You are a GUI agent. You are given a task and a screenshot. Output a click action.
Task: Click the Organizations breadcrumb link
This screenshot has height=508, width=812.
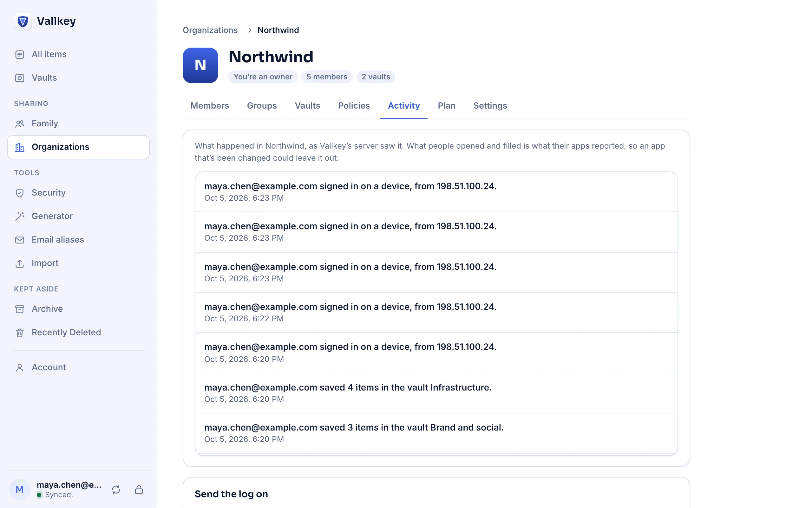click(210, 30)
